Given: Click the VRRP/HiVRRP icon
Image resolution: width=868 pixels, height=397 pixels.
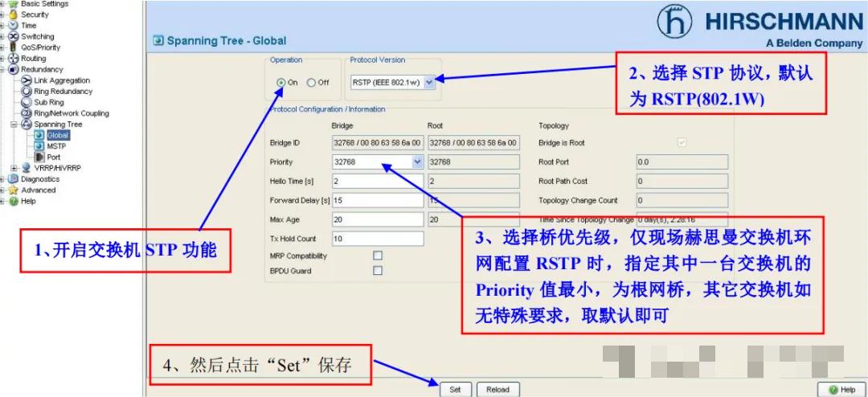Looking at the screenshot, I should pyautogui.click(x=26, y=168).
